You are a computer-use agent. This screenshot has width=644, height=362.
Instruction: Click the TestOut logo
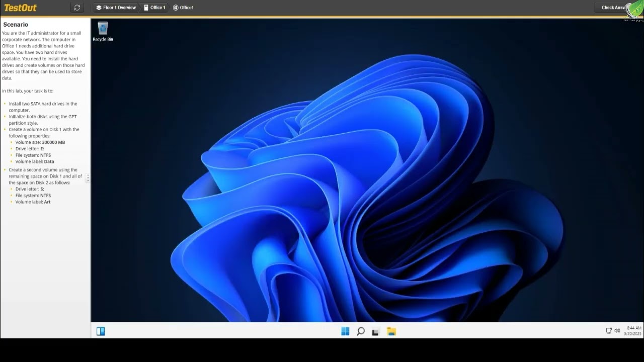point(20,8)
